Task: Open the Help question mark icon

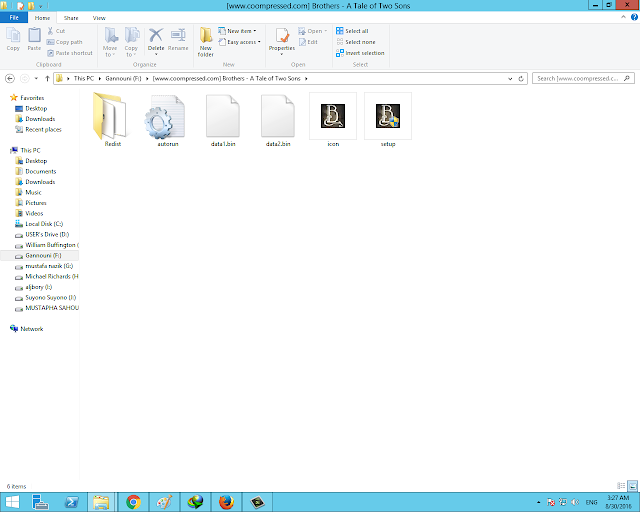Action: [634, 17]
